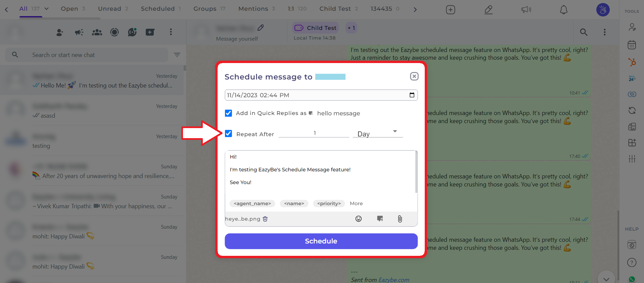644x283 pixels.
Task: Click More to show additional placeholders
Action: (x=356, y=204)
